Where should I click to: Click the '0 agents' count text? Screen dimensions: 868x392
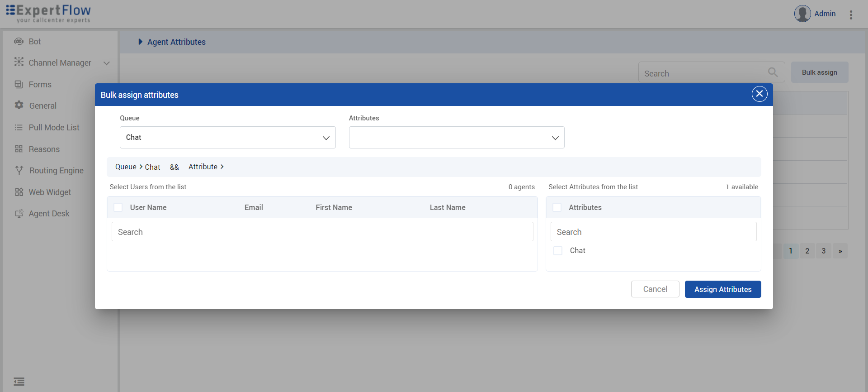(x=521, y=187)
